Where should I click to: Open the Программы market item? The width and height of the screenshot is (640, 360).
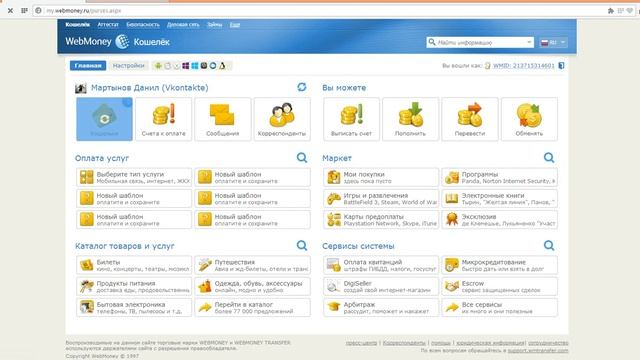pyautogui.click(x=500, y=178)
